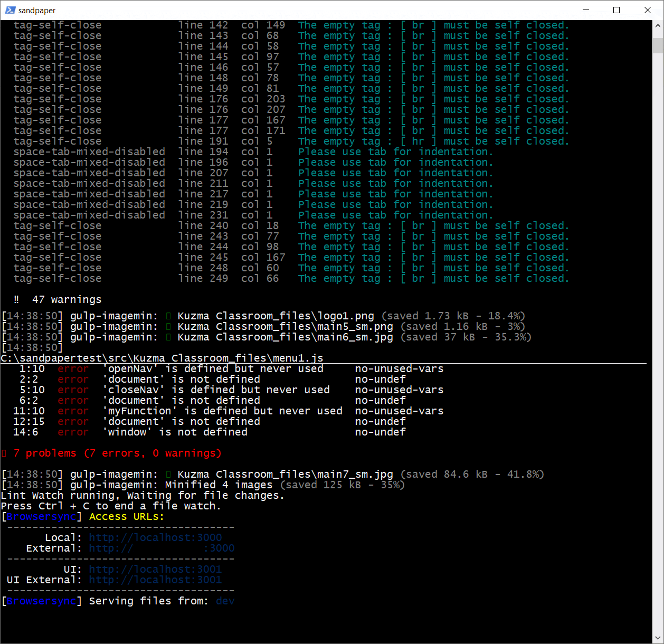The image size is (664, 644).
Task: Click the PowerShell icon in the title bar
Action: tap(10, 10)
